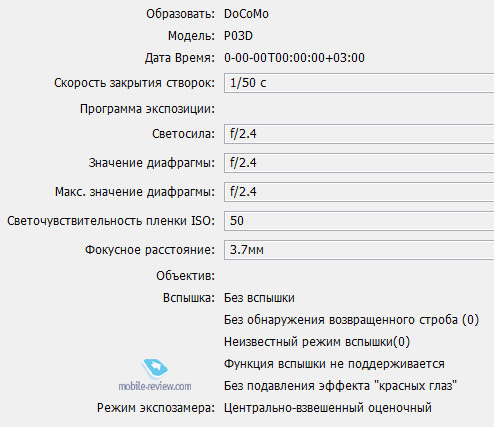
Task: Click the Режим экспозамера label
Action: [x=156, y=408]
